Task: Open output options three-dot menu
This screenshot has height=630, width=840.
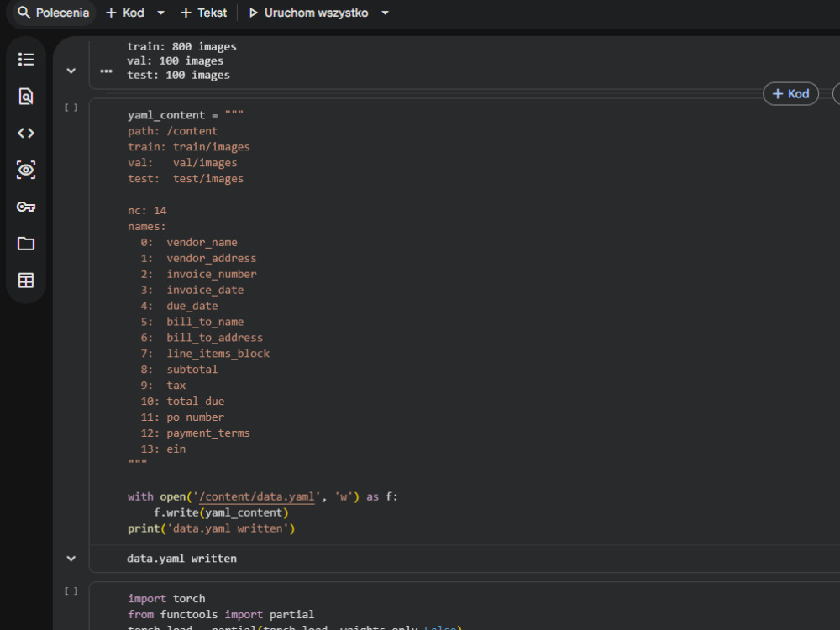Action: pyautogui.click(x=106, y=71)
